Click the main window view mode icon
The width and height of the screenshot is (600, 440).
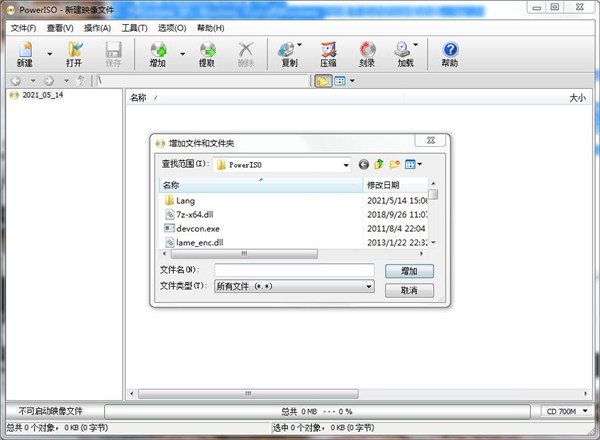340,81
